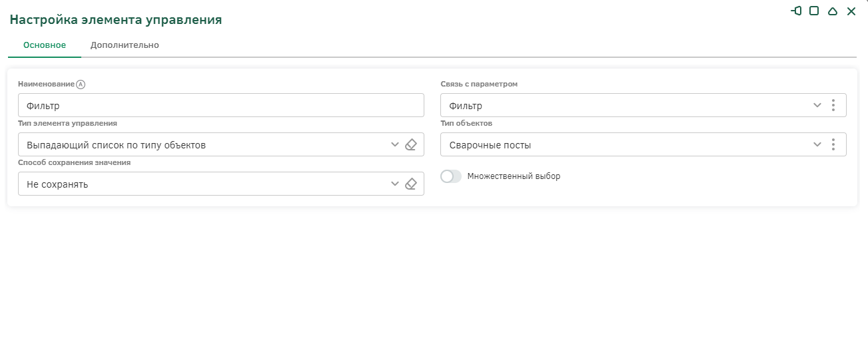Click the circled A icon beside Наименование

coord(81,85)
